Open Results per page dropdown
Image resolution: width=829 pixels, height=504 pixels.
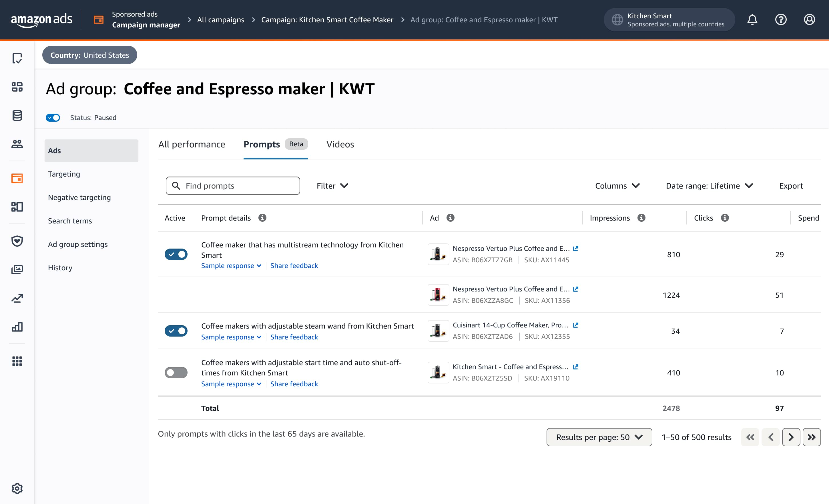pyautogui.click(x=599, y=437)
